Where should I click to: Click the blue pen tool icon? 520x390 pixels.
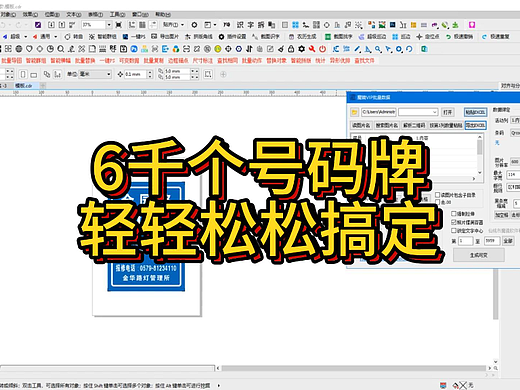pos(357,49)
